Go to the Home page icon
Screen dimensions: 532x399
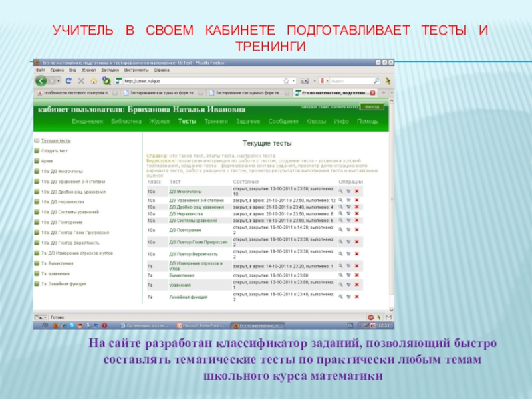click(x=94, y=81)
